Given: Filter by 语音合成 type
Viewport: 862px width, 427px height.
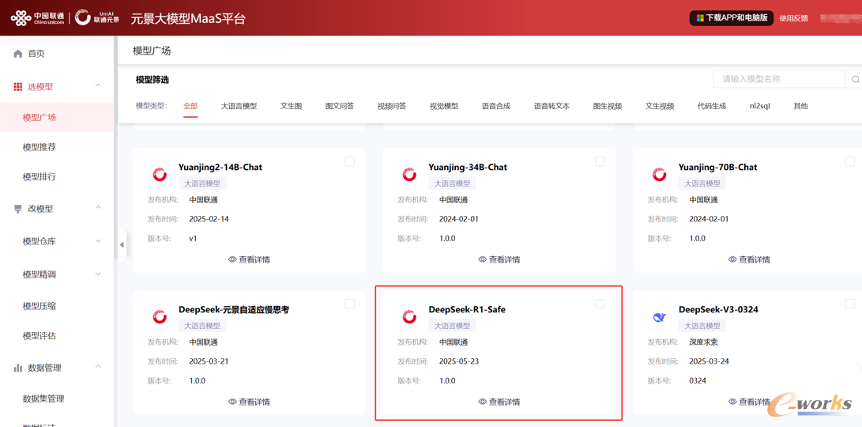Looking at the screenshot, I should click(496, 106).
